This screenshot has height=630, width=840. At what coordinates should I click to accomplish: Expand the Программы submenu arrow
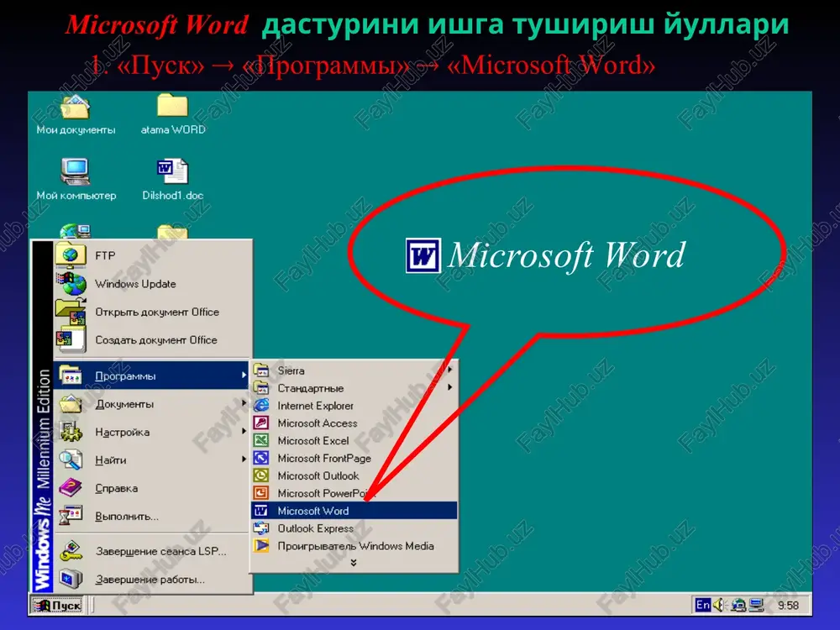(x=244, y=375)
